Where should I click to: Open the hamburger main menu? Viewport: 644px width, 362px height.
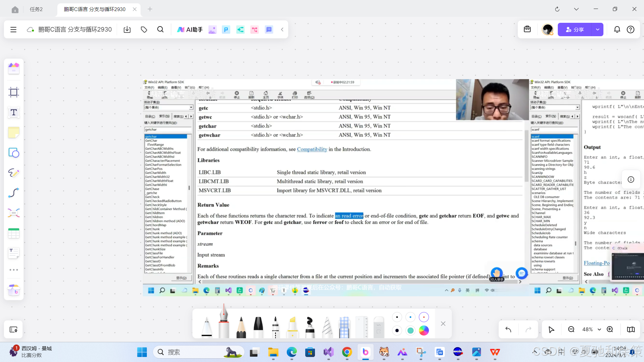(x=13, y=29)
